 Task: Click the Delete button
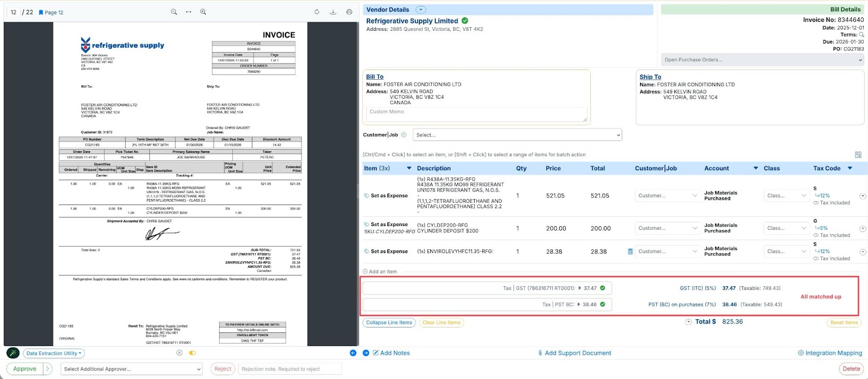(x=851, y=369)
